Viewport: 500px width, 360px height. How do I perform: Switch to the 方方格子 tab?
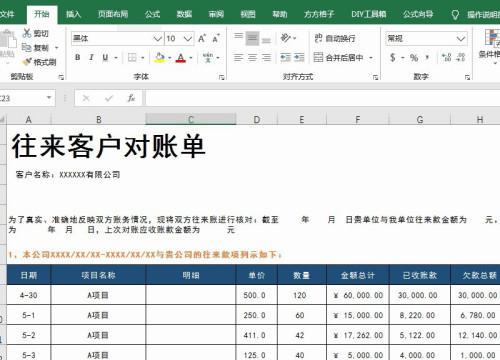pos(319,14)
